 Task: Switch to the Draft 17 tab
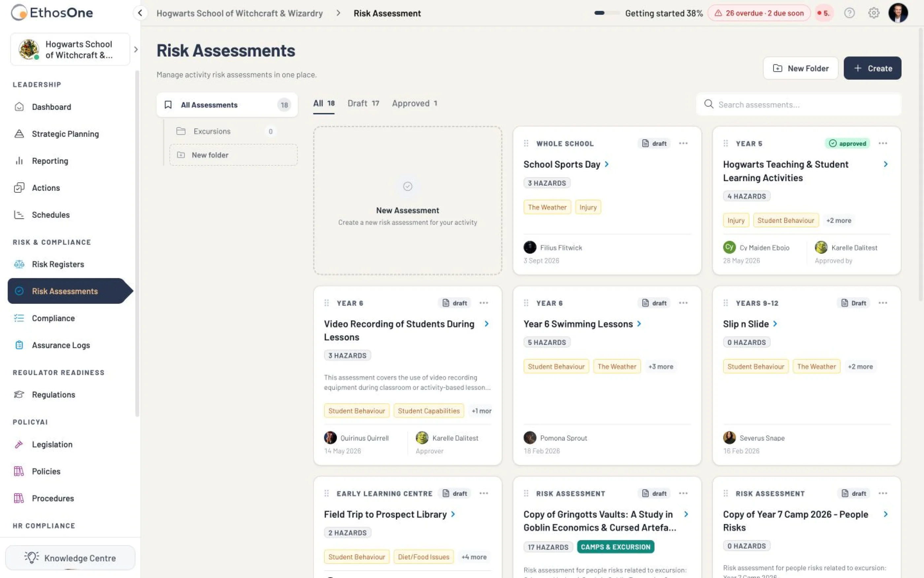click(363, 103)
